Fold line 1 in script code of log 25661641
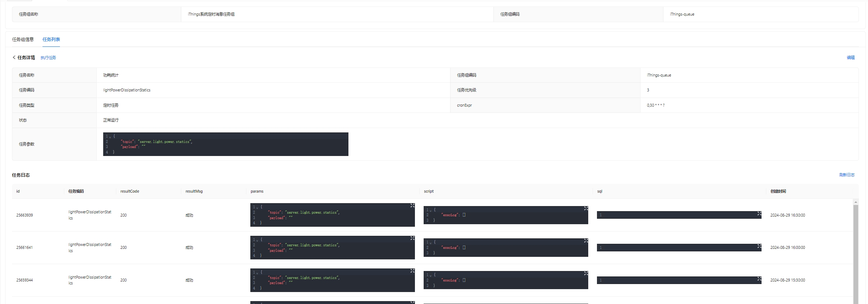 pyautogui.click(x=431, y=243)
